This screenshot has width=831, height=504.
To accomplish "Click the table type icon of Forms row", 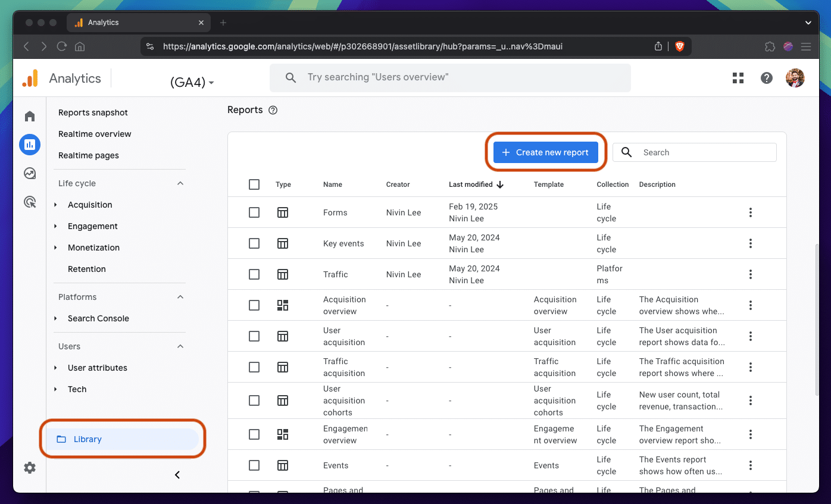I will pos(283,212).
